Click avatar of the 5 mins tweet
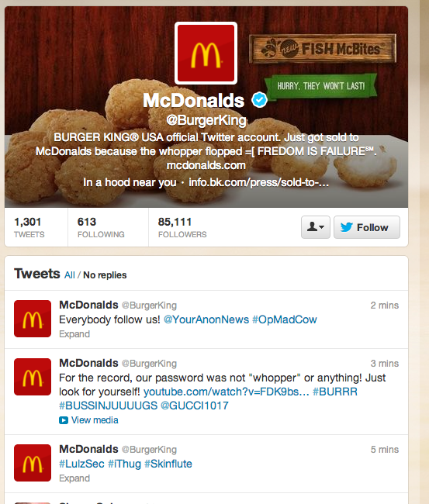The image size is (429, 504). point(33,463)
